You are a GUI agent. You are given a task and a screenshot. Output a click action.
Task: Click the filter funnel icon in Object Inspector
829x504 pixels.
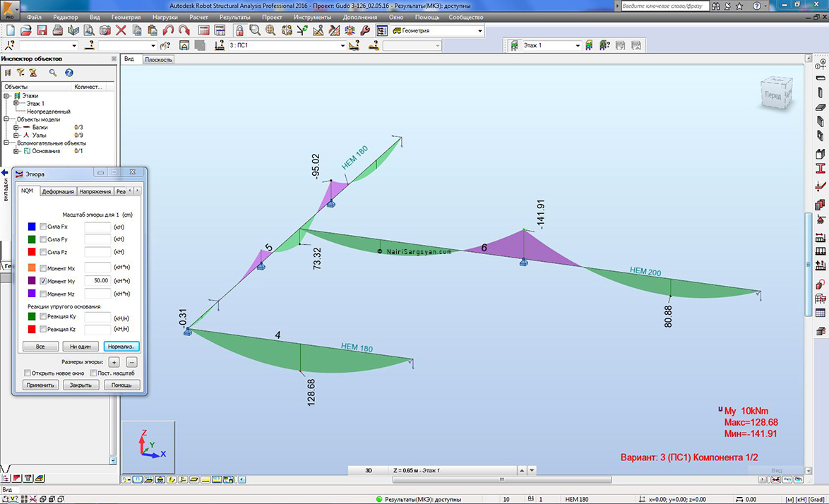(x=20, y=73)
